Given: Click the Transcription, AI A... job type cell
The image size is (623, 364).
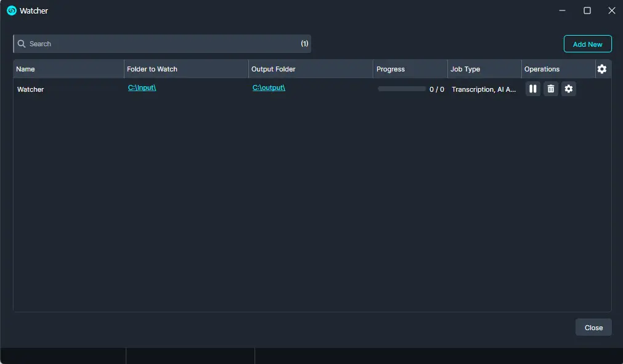Looking at the screenshot, I should click(484, 89).
